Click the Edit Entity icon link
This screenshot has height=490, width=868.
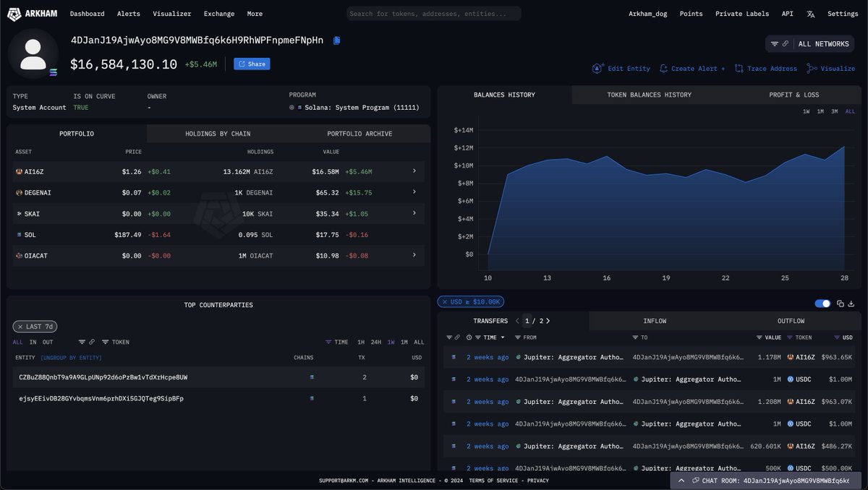tap(621, 69)
